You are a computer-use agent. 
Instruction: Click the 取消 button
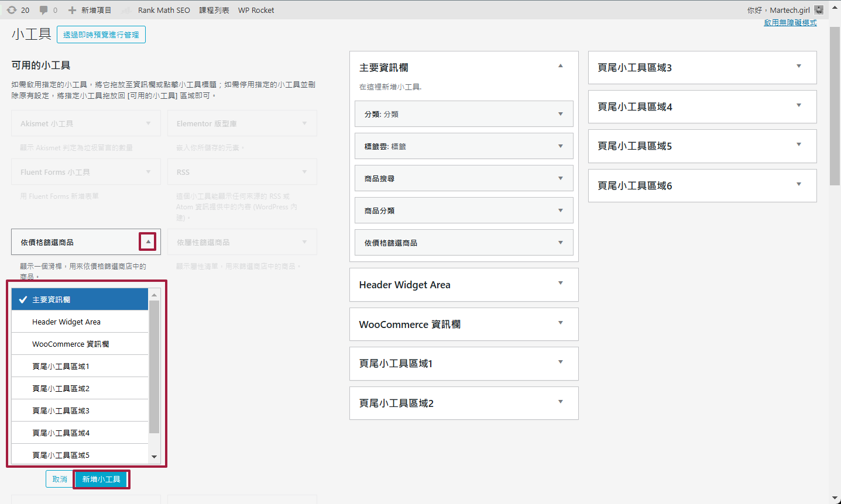(59, 478)
